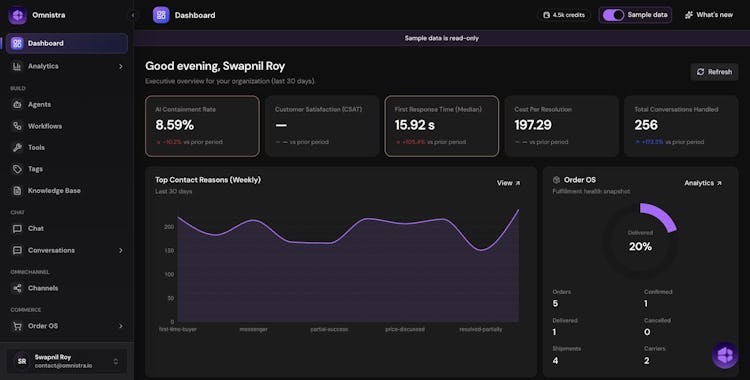Viewport: 750px width, 380px height.
Task: Collapse the sidebar with the chevron
Action: tap(133, 15)
